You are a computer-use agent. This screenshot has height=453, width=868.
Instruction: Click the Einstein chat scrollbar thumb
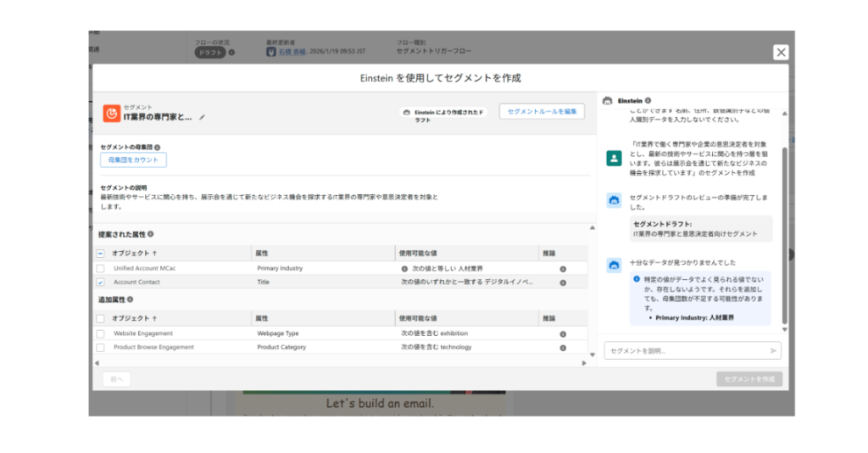point(784,235)
